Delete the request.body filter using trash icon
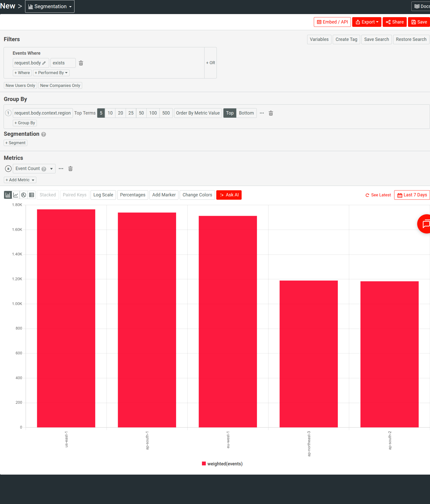 coord(81,63)
